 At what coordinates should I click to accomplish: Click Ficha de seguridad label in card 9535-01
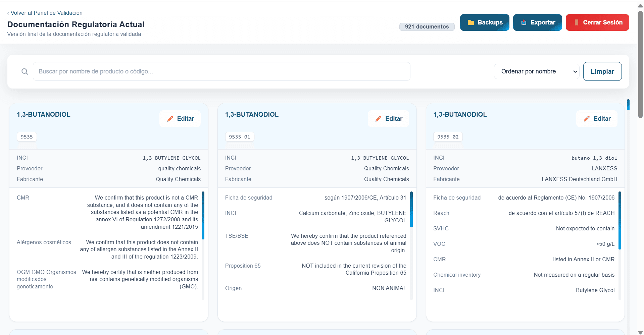[249, 198]
